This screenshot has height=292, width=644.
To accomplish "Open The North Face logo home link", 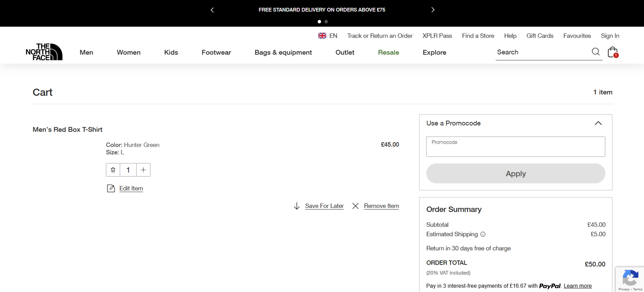I will click(44, 52).
